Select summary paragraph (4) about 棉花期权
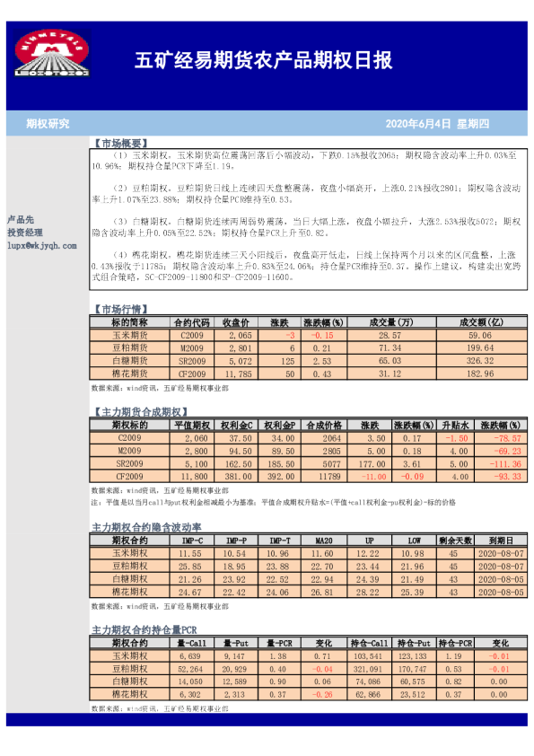534x756 pixels. tap(306, 266)
